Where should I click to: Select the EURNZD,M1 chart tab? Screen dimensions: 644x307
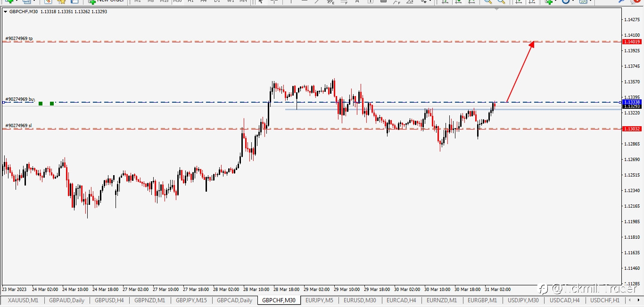tap(442, 300)
